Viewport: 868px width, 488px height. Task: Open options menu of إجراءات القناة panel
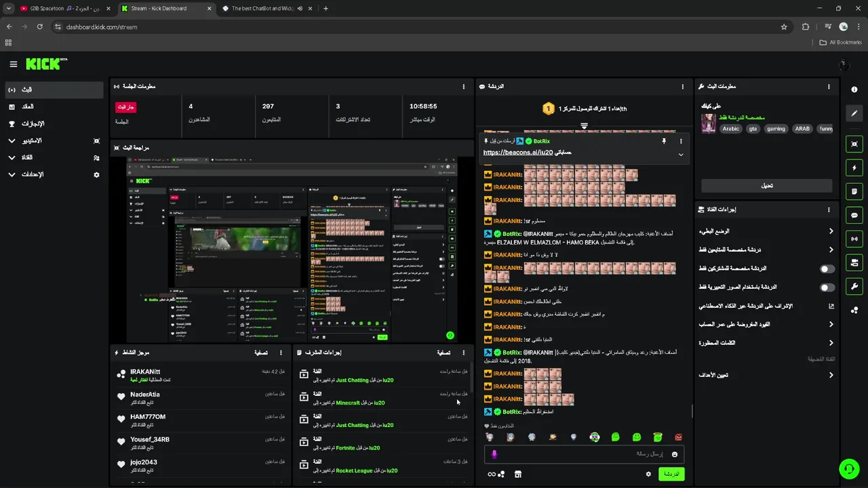click(x=829, y=209)
